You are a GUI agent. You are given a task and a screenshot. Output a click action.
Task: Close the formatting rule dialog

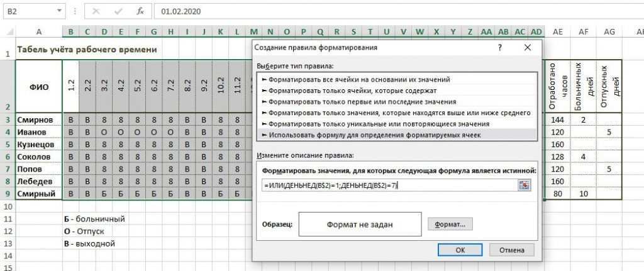pos(527,48)
